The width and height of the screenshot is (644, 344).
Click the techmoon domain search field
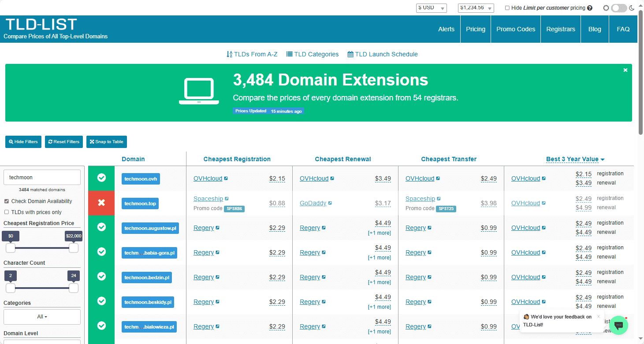coord(42,177)
